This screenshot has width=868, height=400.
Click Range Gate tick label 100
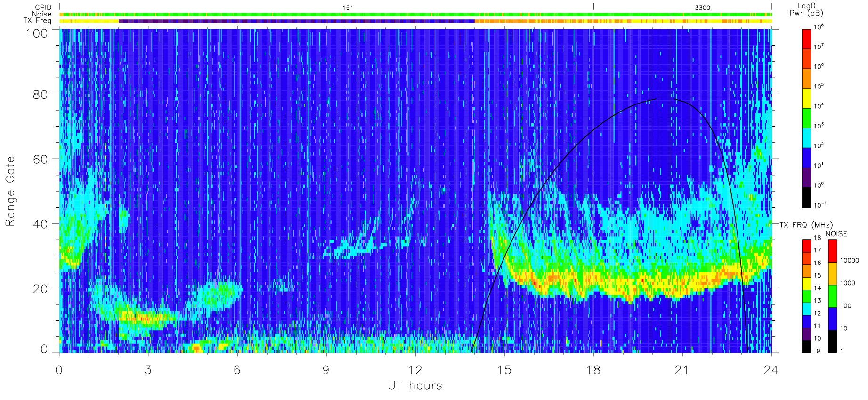pos(37,33)
